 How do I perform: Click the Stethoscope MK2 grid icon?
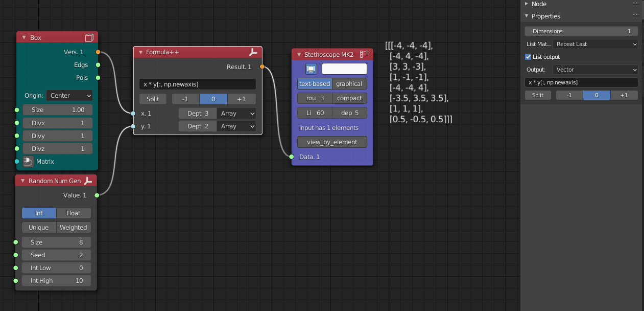364,54
